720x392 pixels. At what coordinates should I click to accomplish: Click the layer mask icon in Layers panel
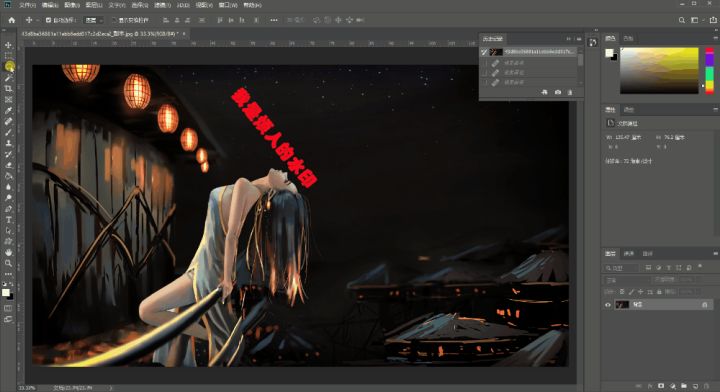point(661,386)
